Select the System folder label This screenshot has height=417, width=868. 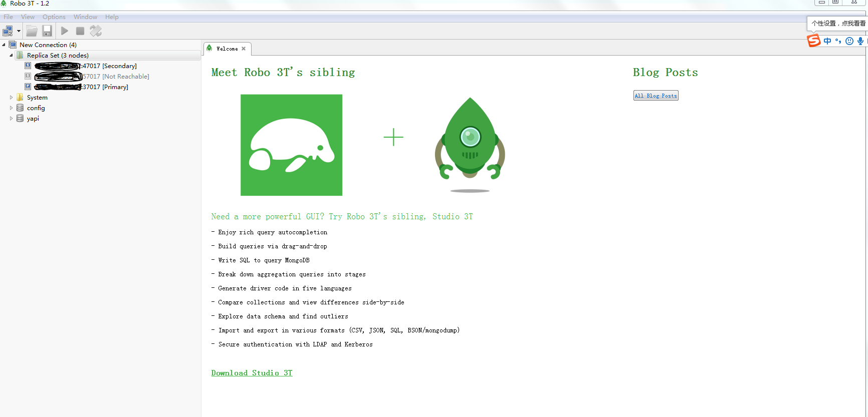click(x=37, y=98)
